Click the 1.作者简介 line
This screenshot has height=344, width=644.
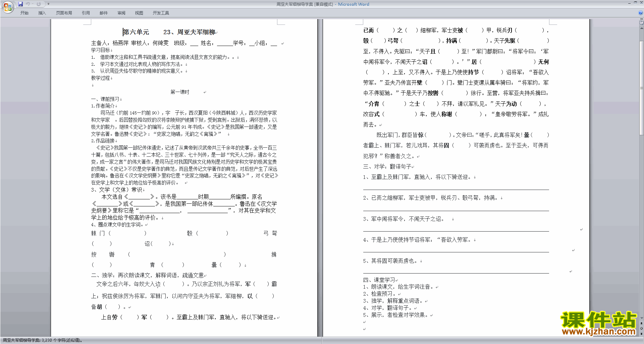coord(103,106)
